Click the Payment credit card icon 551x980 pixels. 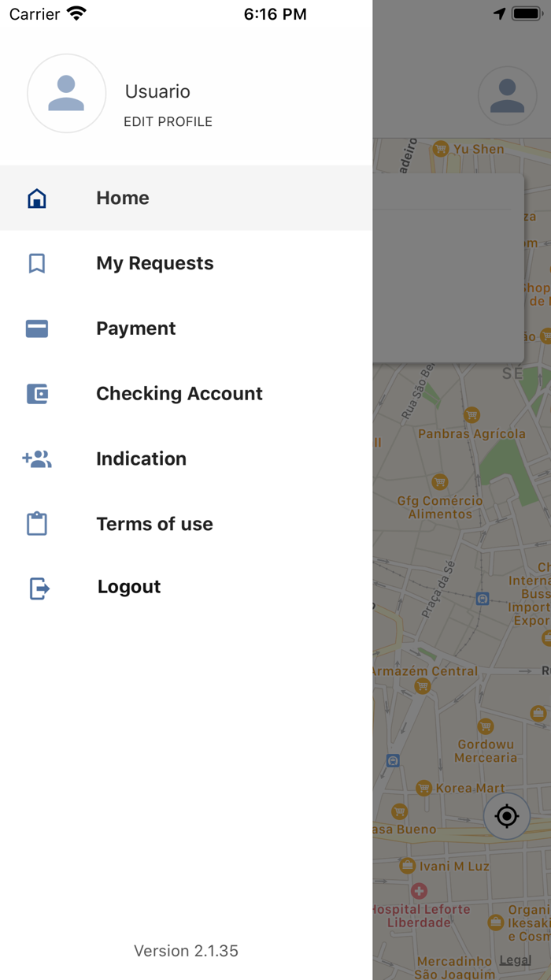point(37,329)
